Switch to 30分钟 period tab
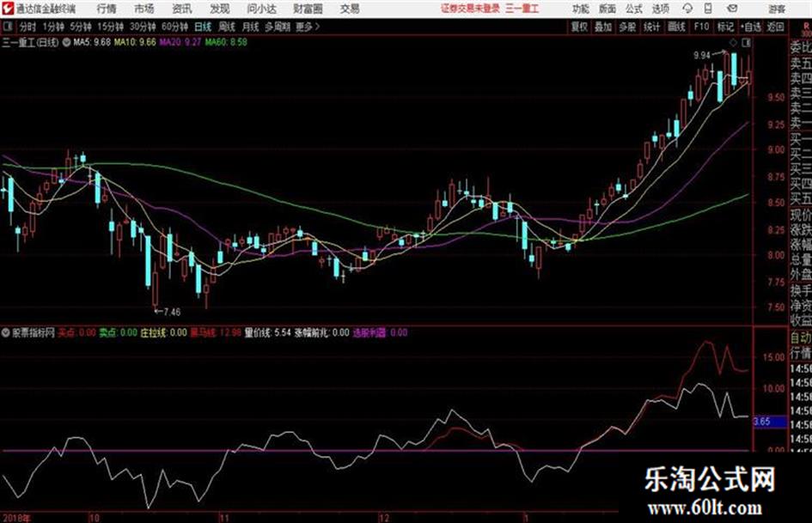812x523 pixels. (143, 27)
